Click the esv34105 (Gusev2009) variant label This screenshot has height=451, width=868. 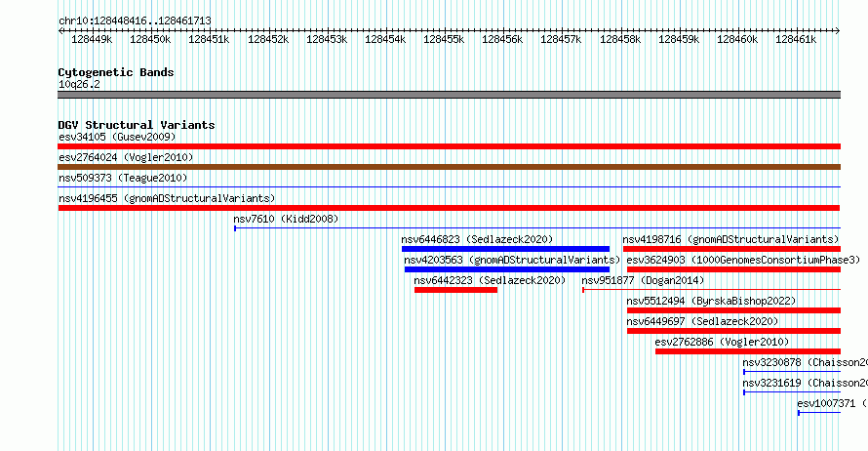point(117,137)
